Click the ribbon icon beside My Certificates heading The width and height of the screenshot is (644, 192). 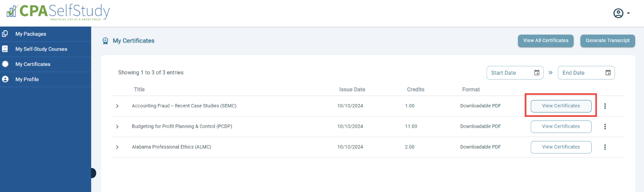click(x=105, y=41)
